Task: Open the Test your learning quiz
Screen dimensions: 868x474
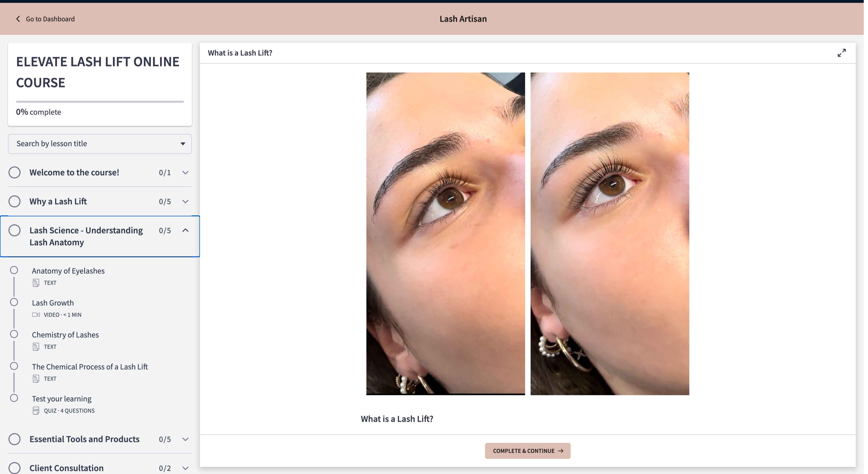Action: pyautogui.click(x=62, y=399)
